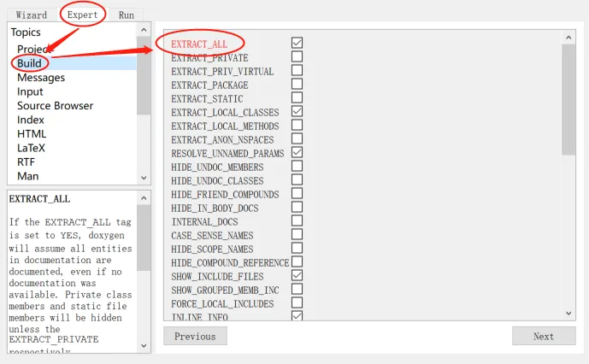The image size is (589, 364).
Task: Click description panel scroll-up arrow
Action: [x=144, y=198]
